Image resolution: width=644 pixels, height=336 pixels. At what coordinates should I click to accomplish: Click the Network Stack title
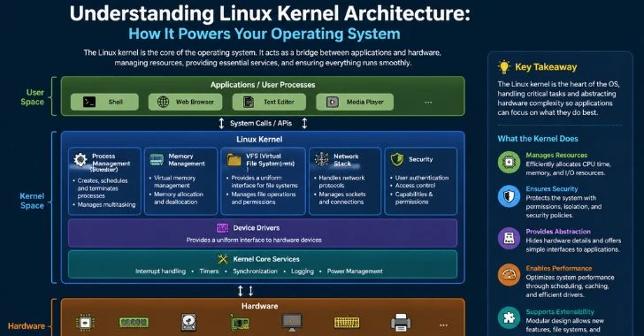[x=346, y=160]
